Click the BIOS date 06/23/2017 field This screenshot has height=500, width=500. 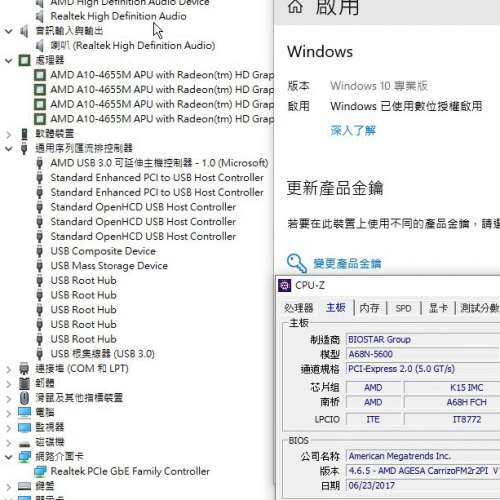(x=423, y=485)
